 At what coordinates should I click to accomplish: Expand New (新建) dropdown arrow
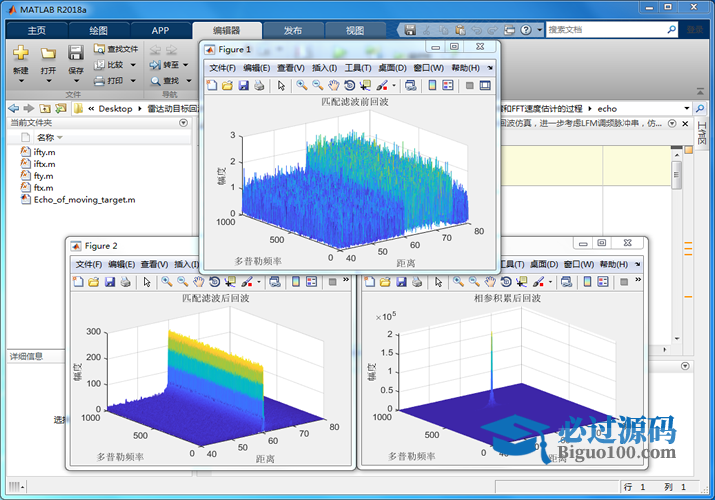[x=21, y=81]
